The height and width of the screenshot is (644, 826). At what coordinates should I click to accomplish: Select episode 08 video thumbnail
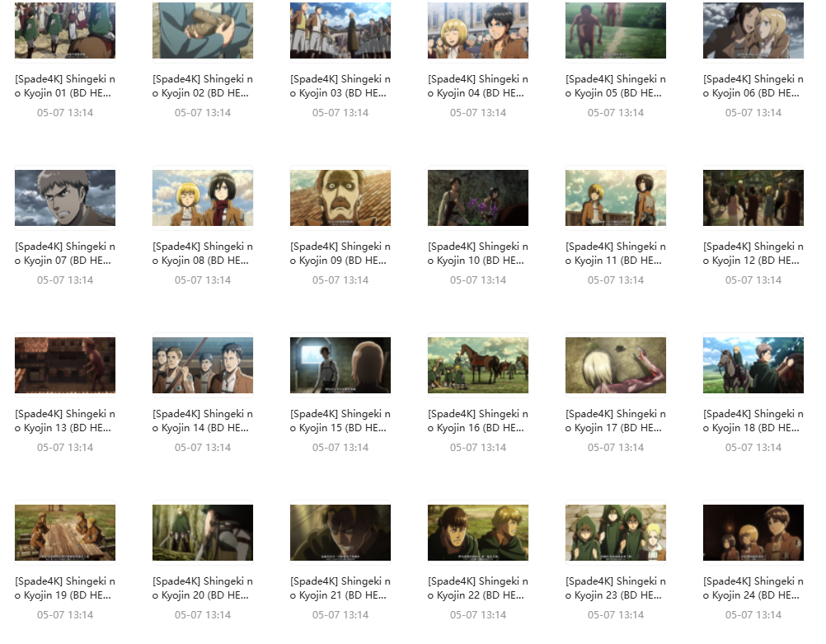(203, 198)
